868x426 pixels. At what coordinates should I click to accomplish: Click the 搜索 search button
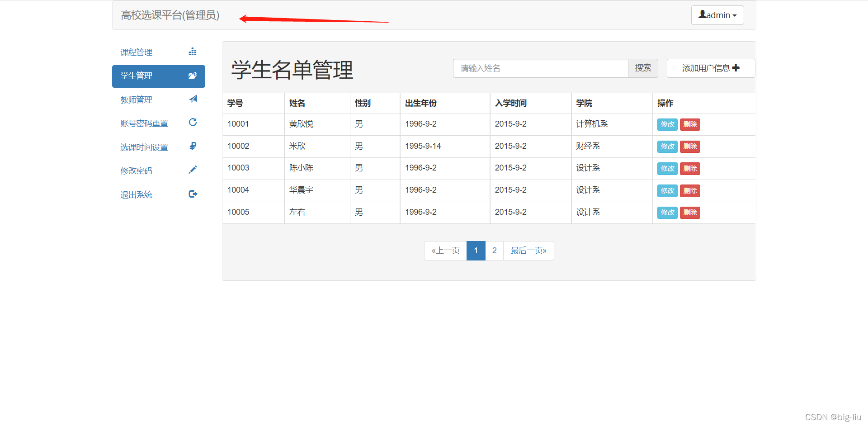(x=643, y=68)
